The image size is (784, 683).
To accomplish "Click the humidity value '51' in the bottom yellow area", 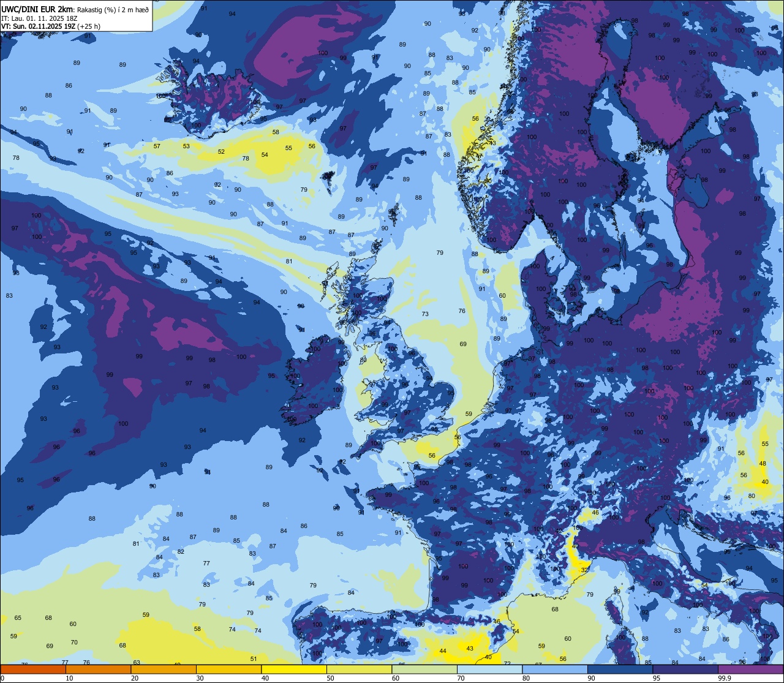I will 254,659.
